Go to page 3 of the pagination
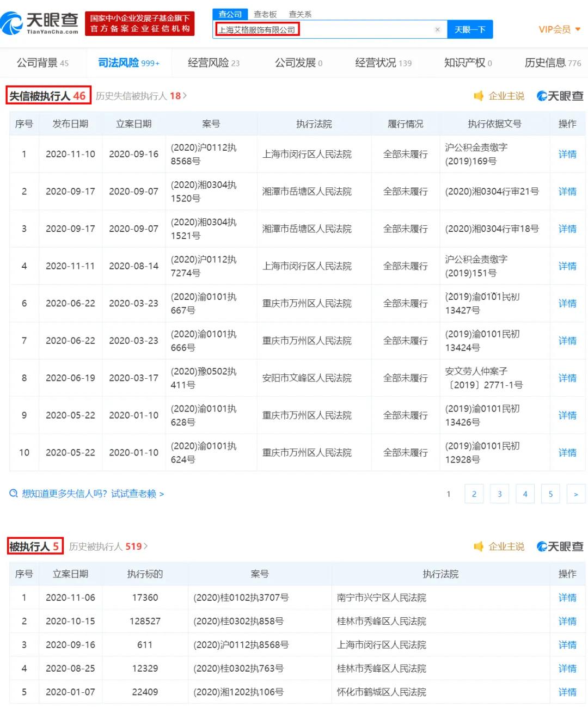Screen dimensions: 588x707 [499, 494]
